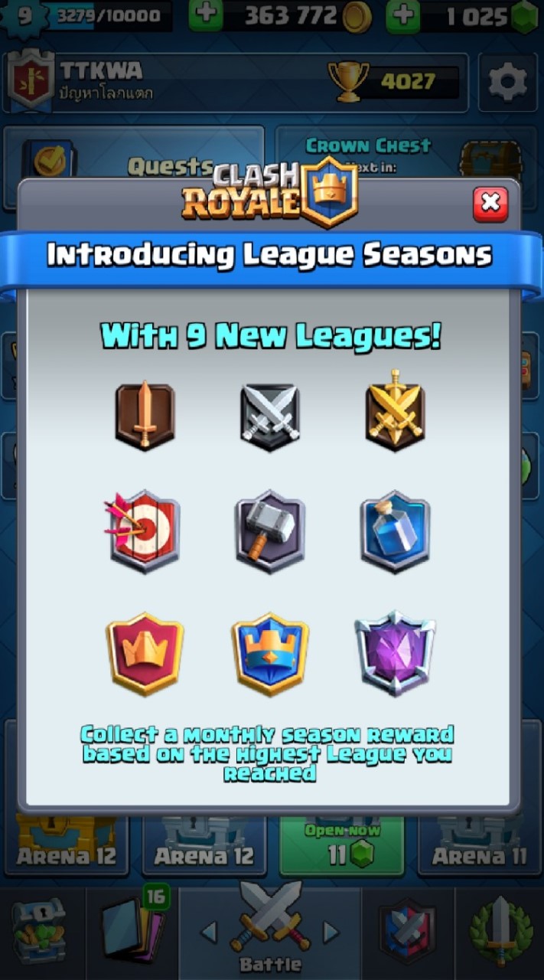
Task: Tap the blue elixir bottle badge
Action: click(396, 531)
